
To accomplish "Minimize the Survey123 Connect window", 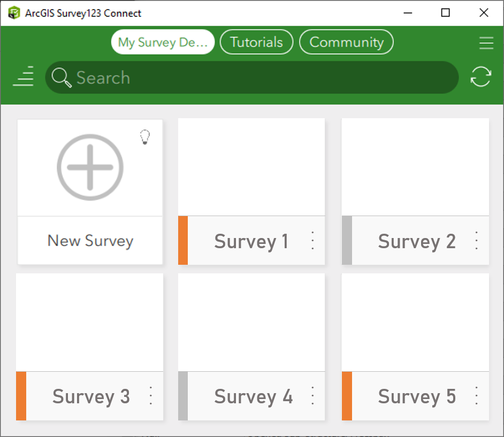I will pyautogui.click(x=408, y=13).
